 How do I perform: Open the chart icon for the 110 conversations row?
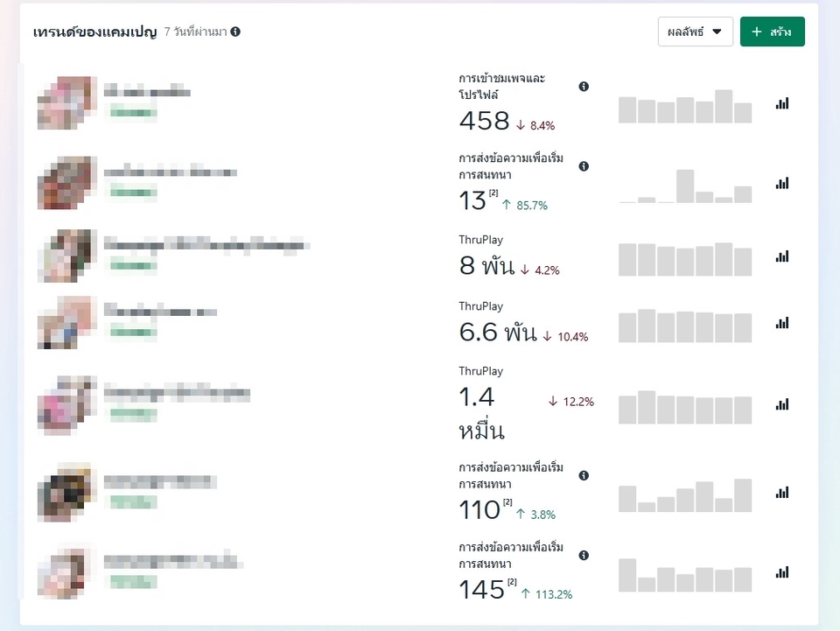781,492
